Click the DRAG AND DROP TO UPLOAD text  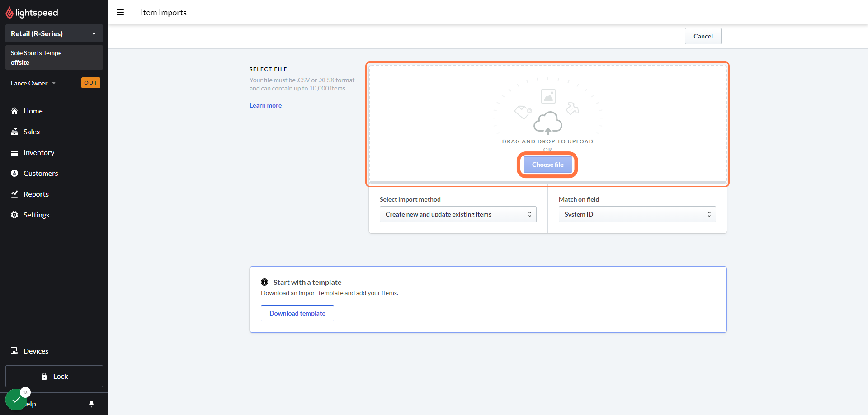(547, 141)
